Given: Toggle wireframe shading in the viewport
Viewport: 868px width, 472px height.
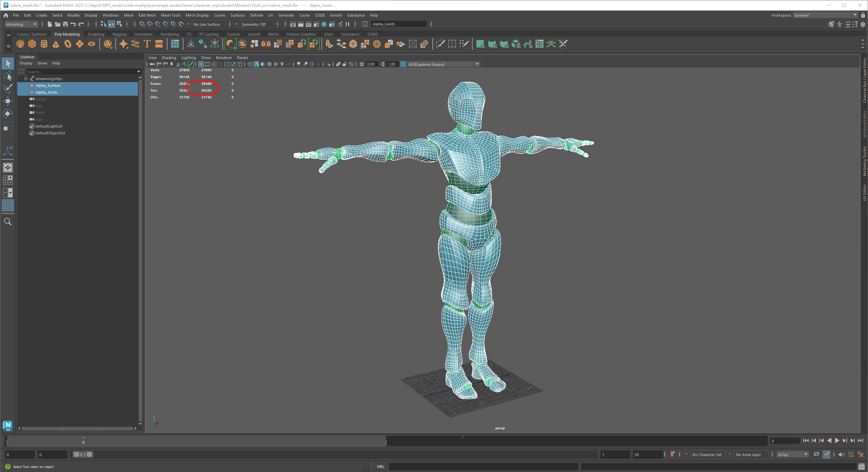Looking at the screenshot, I should pos(250,64).
